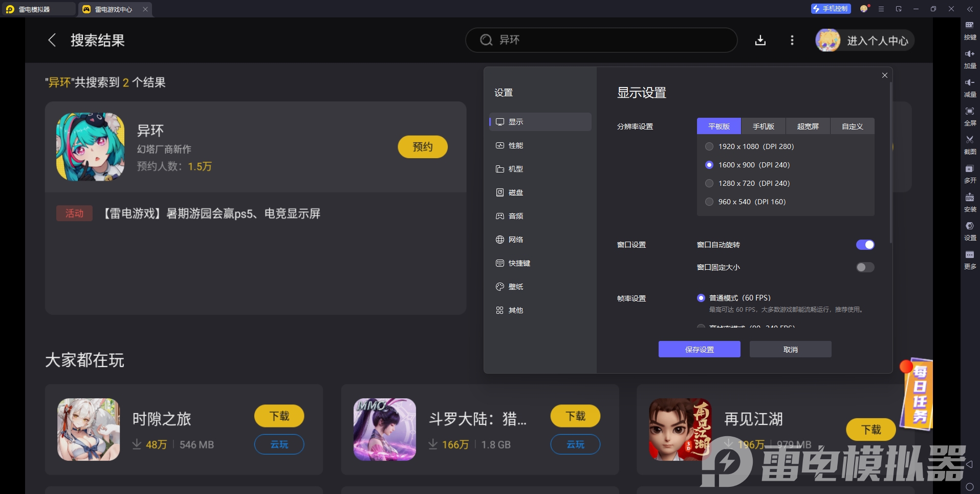The image size is (980, 494).
Task: Click the search magnifier icon
Action: coord(486,40)
